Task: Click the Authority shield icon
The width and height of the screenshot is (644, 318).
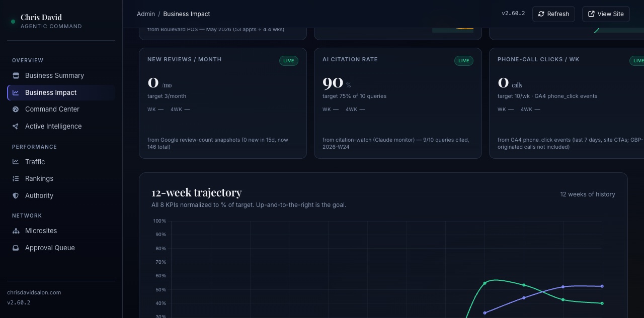Action: pyautogui.click(x=16, y=195)
